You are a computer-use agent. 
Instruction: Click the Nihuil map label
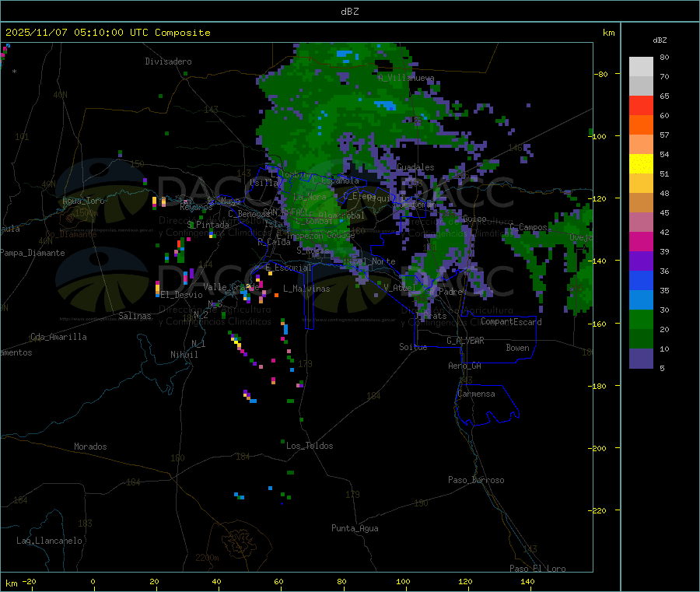[184, 355]
